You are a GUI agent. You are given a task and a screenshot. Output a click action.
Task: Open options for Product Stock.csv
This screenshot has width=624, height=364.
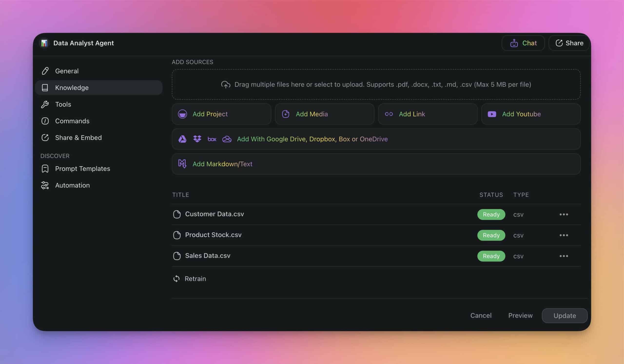(x=563, y=235)
